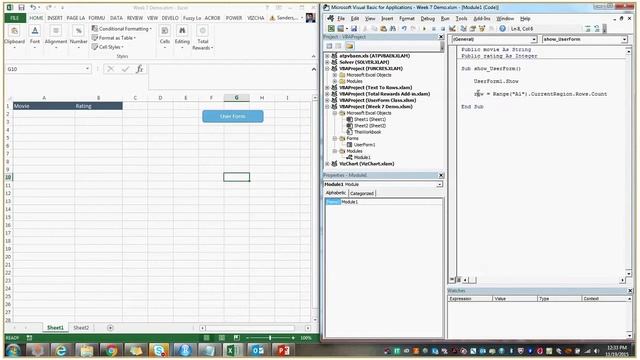Open Skype from the taskbar
The image size is (640, 360).
[x=159, y=350]
